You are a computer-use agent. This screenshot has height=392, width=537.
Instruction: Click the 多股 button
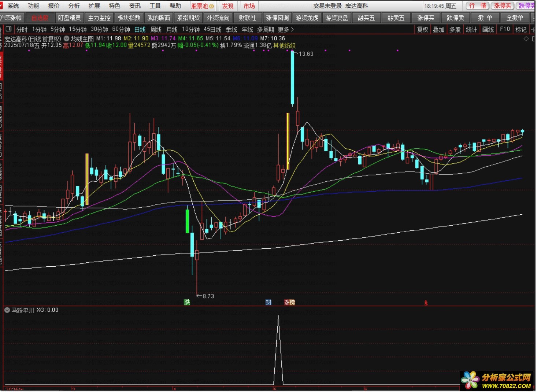[x=455, y=29]
